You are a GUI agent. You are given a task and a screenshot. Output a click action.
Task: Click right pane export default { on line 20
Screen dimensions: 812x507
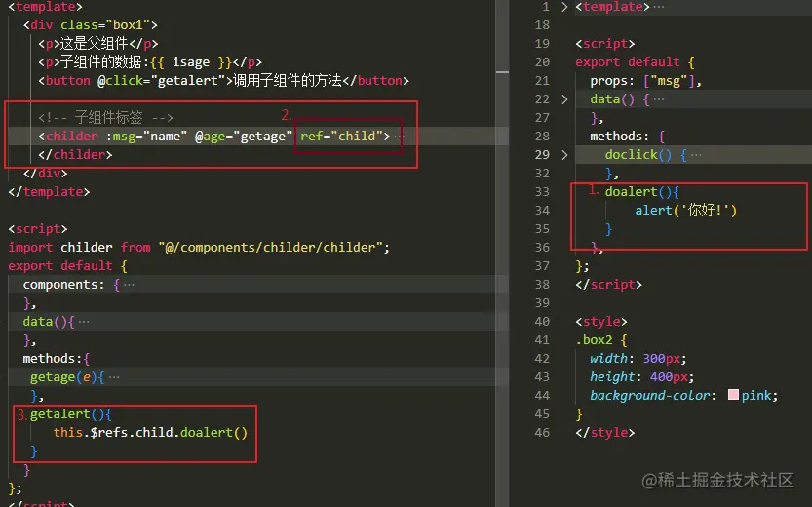(x=635, y=62)
